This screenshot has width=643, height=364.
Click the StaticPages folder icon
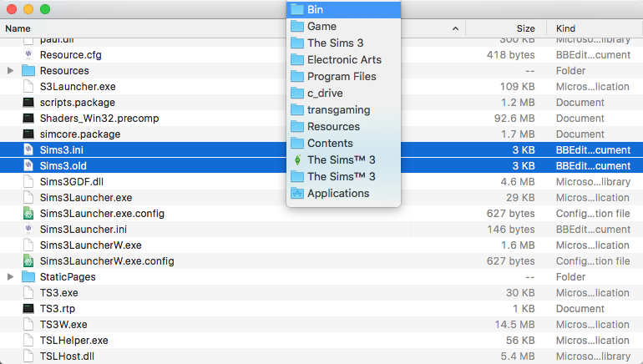point(28,276)
